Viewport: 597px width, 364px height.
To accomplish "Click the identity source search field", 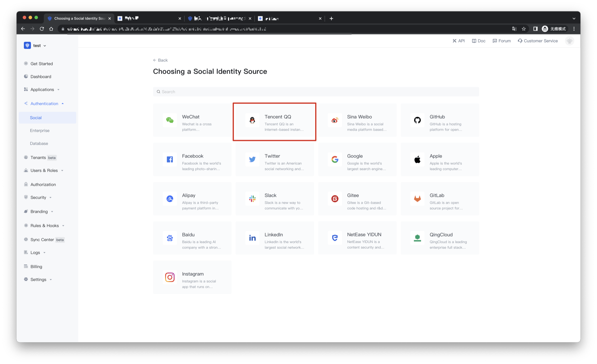I will [316, 91].
